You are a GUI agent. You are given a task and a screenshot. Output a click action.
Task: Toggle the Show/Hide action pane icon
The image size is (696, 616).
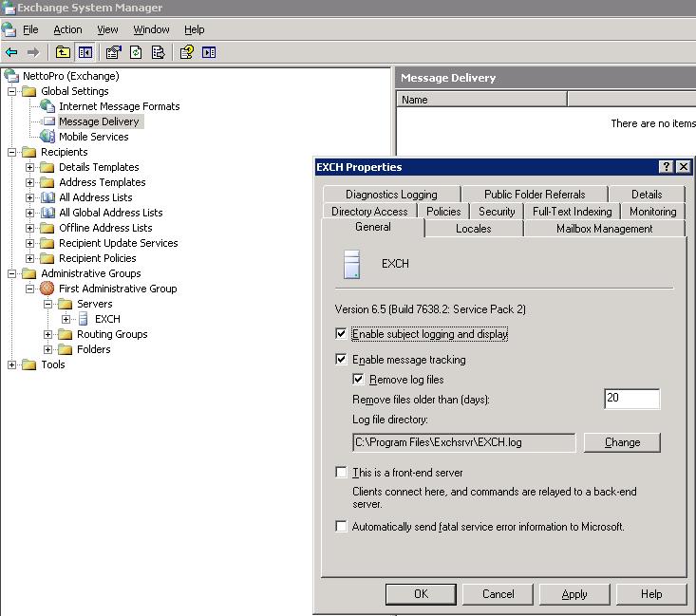click(x=209, y=52)
